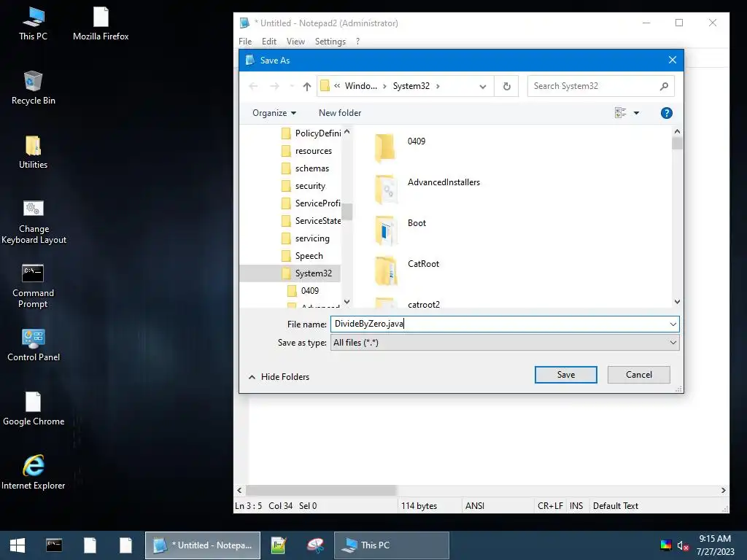Open Notepad2 View menu

[295, 42]
